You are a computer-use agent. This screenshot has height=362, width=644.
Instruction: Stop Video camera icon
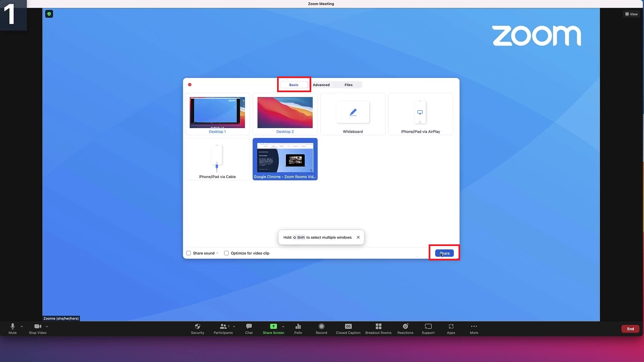[x=38, y=326]
